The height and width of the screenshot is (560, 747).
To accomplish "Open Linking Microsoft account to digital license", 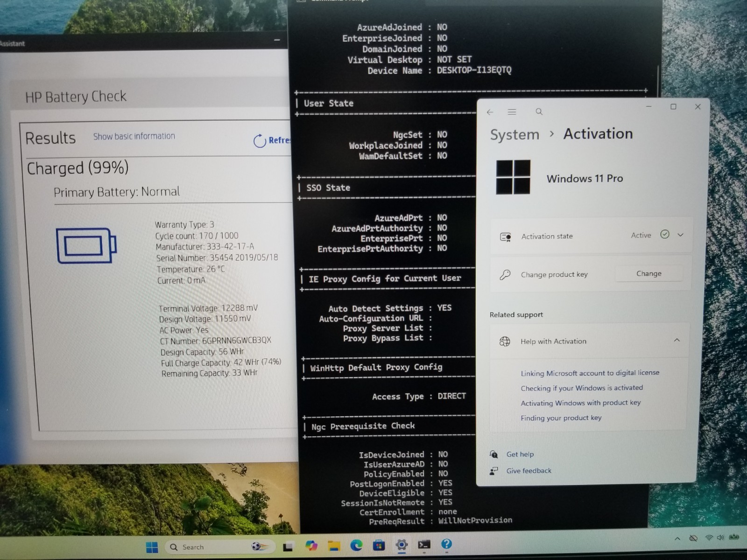I will point(590,373).
